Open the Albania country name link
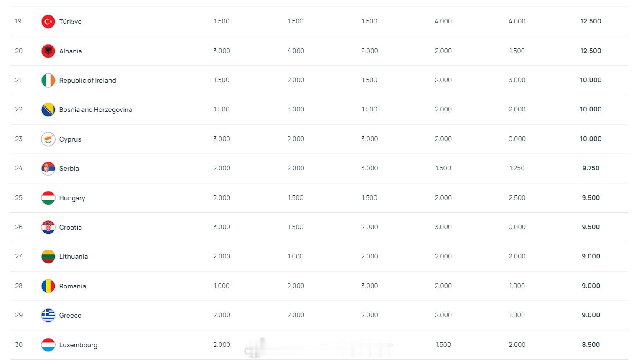The image size is (639, 364). (x=70, y=51)
